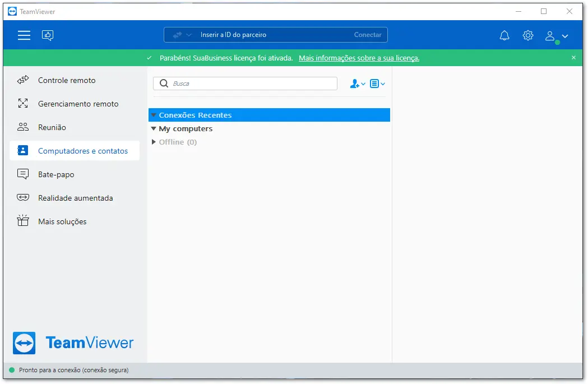Go to the Reunião section

pyautogui.click(x=75, y=127)
